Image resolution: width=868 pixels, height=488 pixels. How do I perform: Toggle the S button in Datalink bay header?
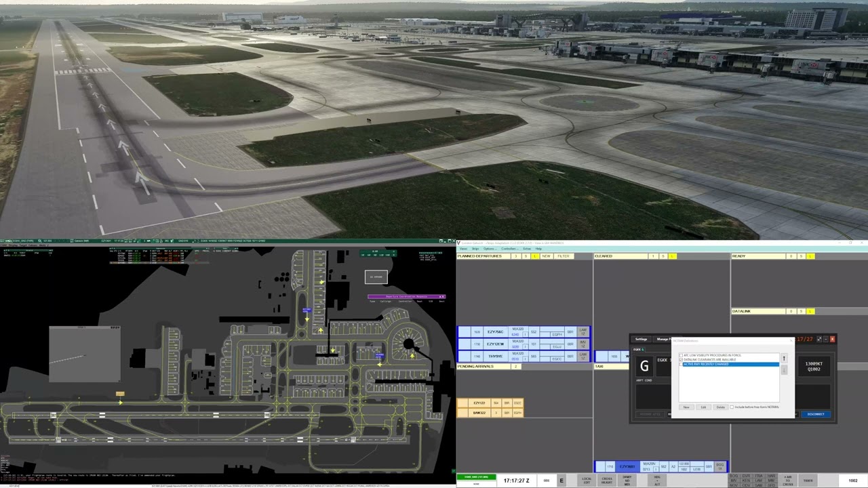click(x=801, y=311)
